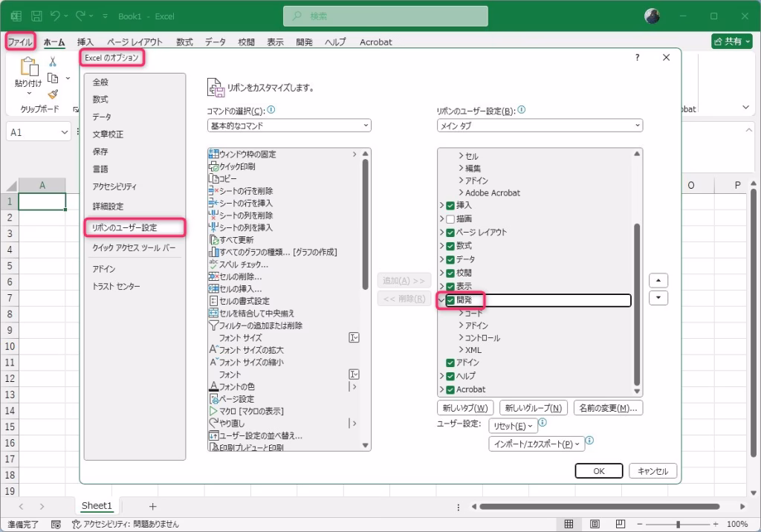761x532 pixels.
Task: Uncheck the ページ レイアウト checkbox
Action: point(450,233)
